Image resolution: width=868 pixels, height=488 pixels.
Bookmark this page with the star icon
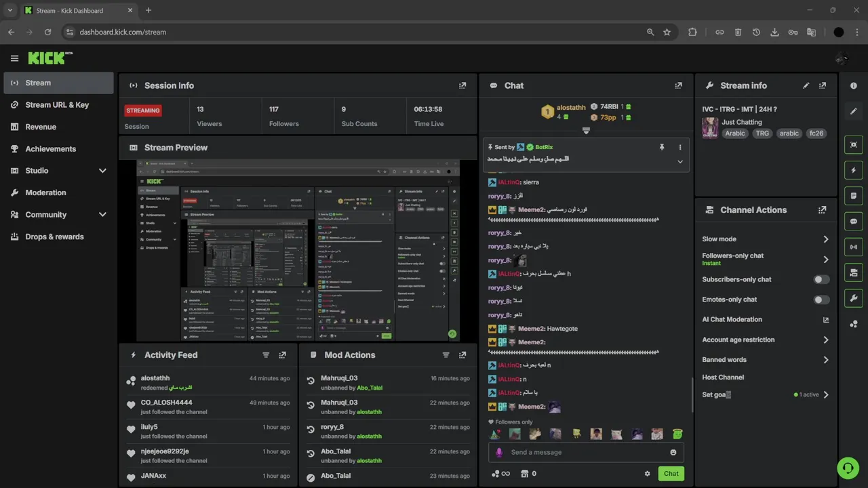click(667, 32)
